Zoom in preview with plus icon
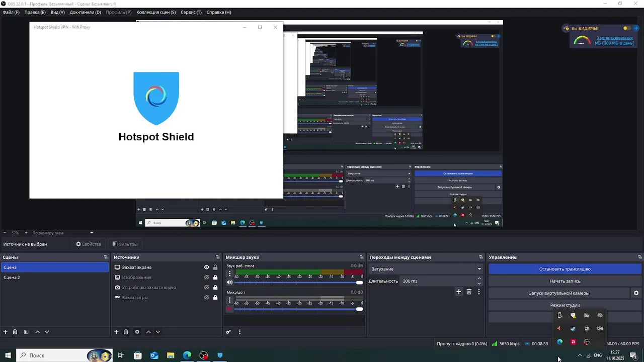The width and height of the screenshot is (644, 362). point(26,233)
